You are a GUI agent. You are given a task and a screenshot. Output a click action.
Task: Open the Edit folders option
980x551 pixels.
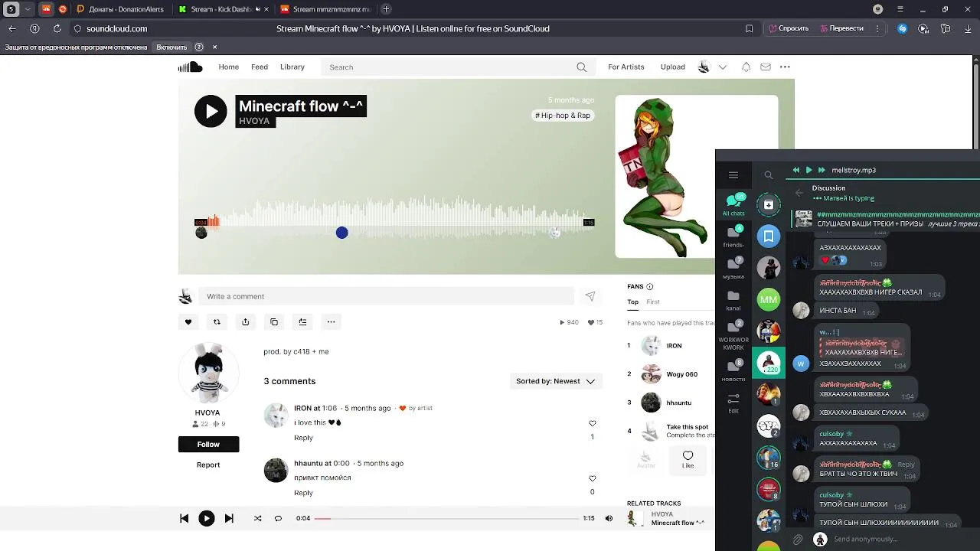click(x=733, y=403)
